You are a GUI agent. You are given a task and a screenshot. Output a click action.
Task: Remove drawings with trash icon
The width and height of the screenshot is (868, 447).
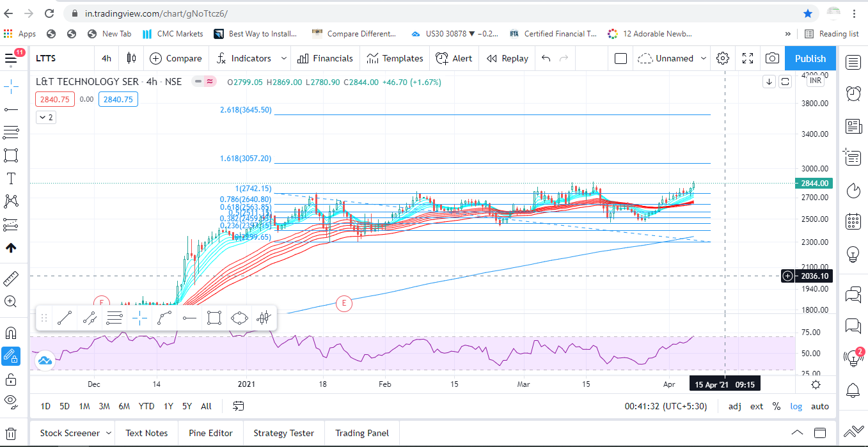(x=11, y=433)
